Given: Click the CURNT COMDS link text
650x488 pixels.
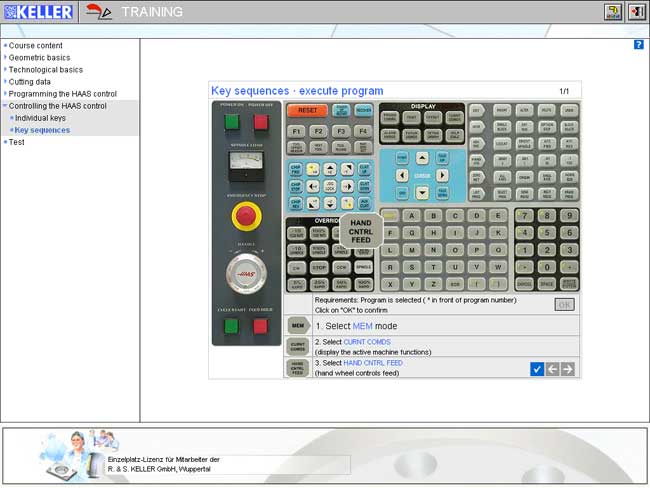Looking at the screenshot, I should (x=367, y=342).
